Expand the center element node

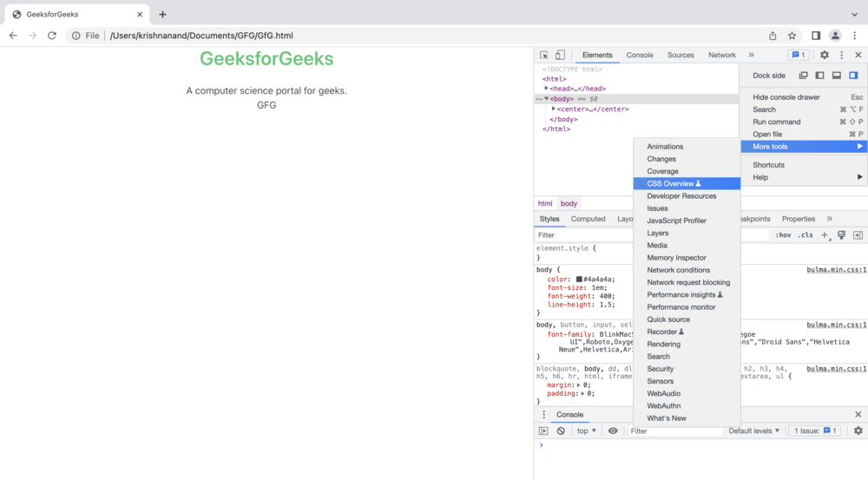coord(553,109)
